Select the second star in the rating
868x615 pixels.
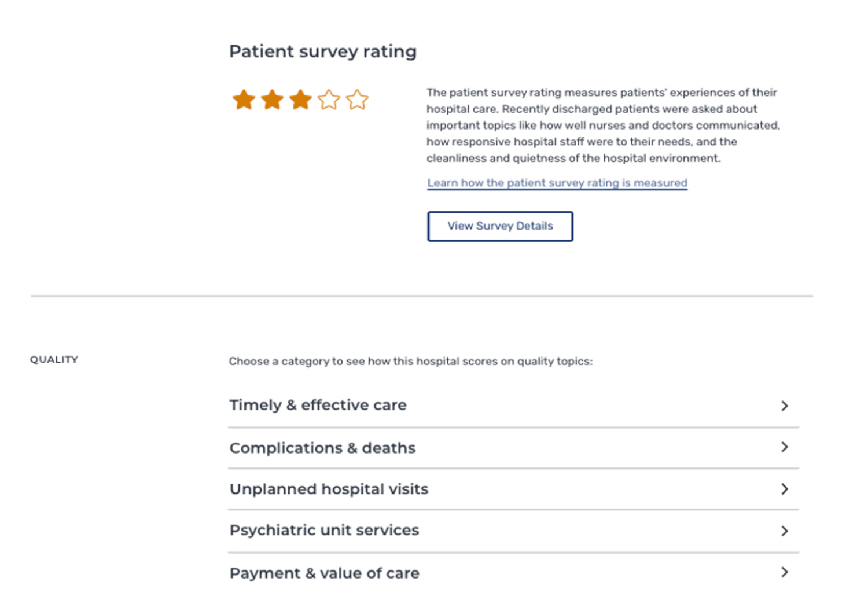click(x=272, y=99)
